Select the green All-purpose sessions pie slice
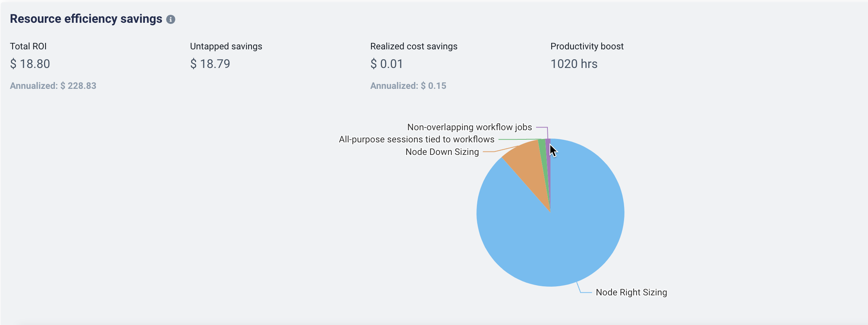The image size is (868, 325). pos(543,152)
